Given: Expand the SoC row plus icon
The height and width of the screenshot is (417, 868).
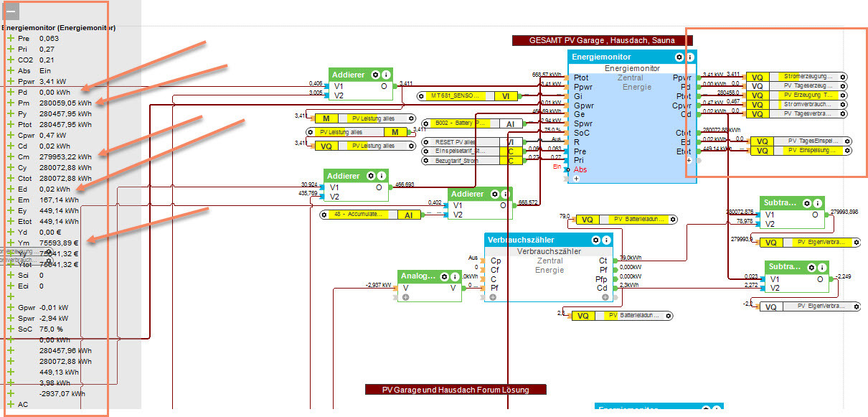Looking at the screenshot, I should [x=11, y=329].
